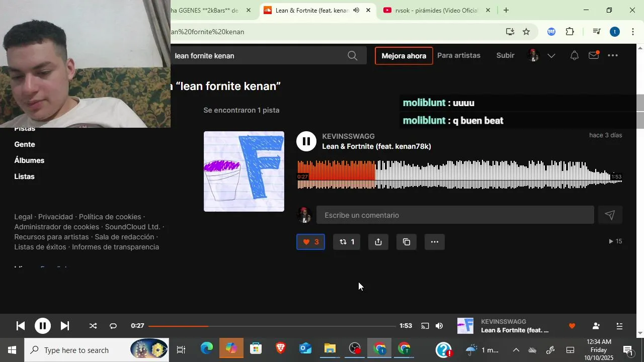
Task: Open Chrome media controls icon
Action: [x=597, y=32]
